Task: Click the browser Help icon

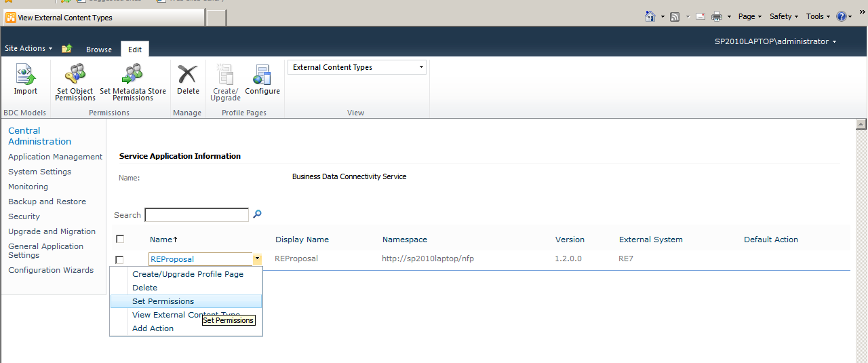Action: point(842,16)
